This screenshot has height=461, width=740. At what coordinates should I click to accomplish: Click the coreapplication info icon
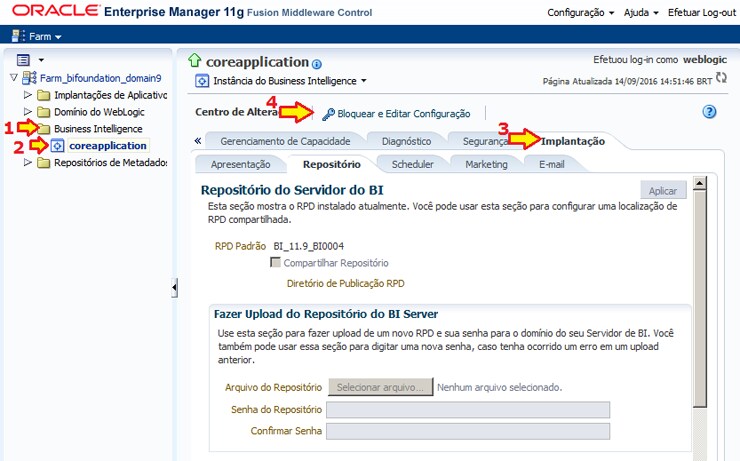317,64
